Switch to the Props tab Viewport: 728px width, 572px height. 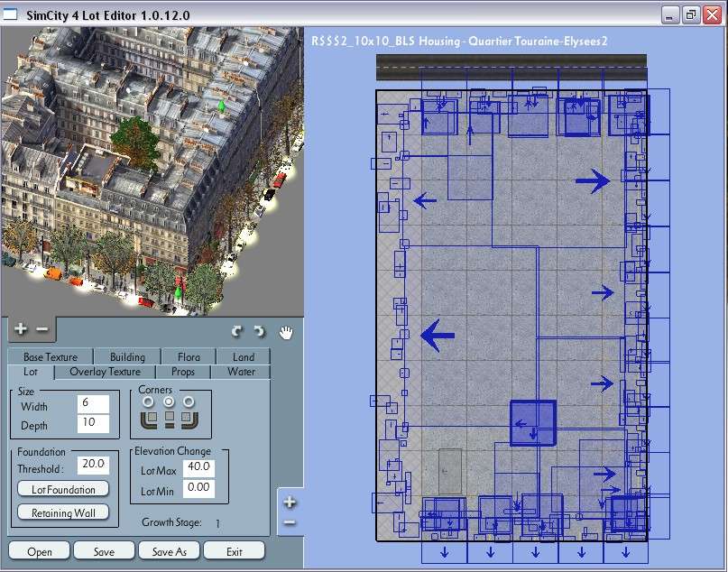click(x=183, y=372)
